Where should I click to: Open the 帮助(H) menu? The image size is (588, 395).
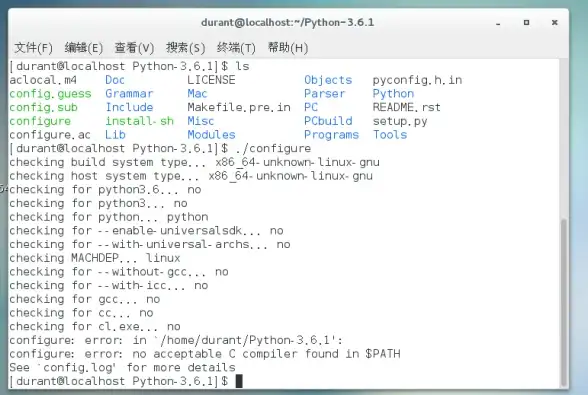point(288,48)
